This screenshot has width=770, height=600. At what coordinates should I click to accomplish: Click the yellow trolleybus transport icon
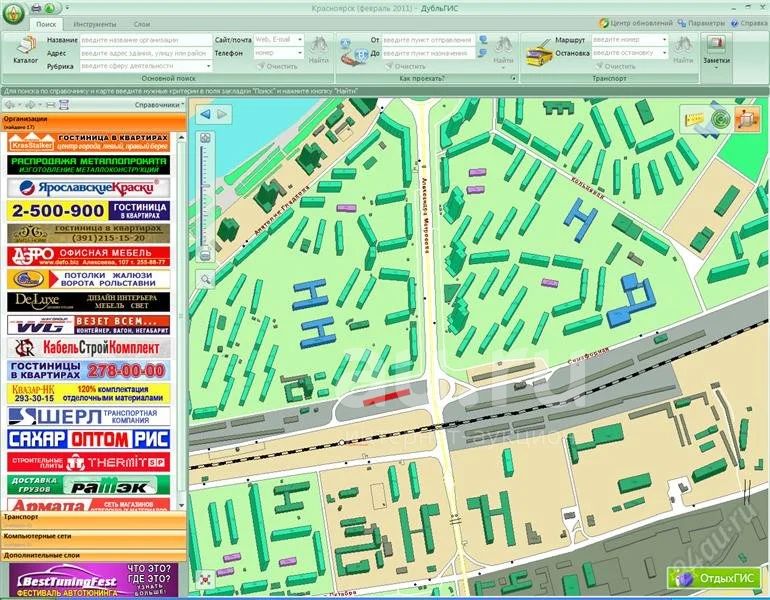coord(539,52)
